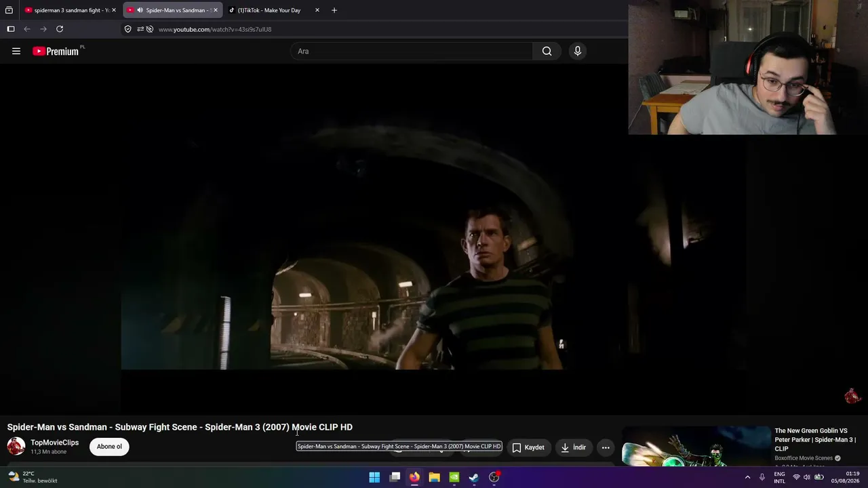Show hidden system tray icons
The width and height of the screenshot is (868, 488).
(747, 477)
